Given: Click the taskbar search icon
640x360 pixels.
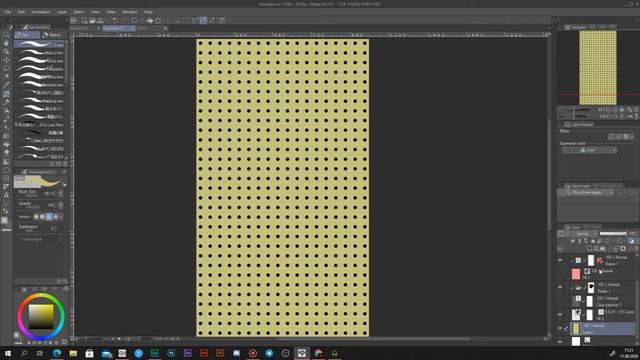Looking at the screenshot, I should pos(24,353).
